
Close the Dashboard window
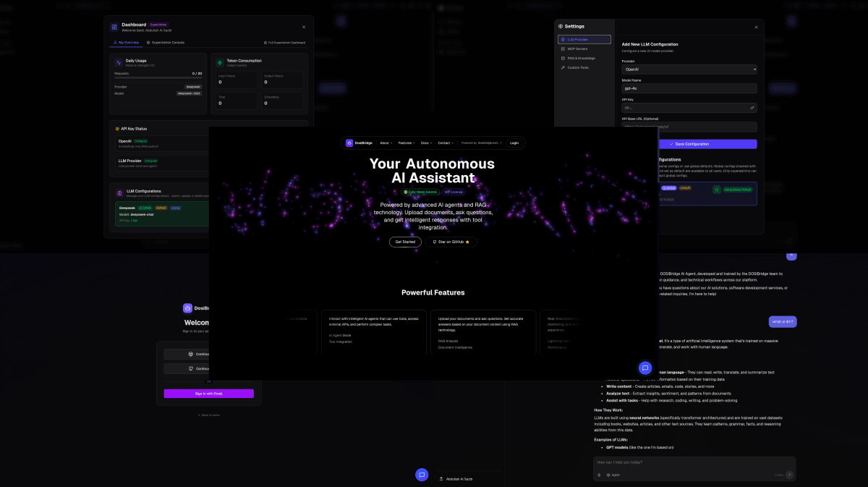[304, 27]
